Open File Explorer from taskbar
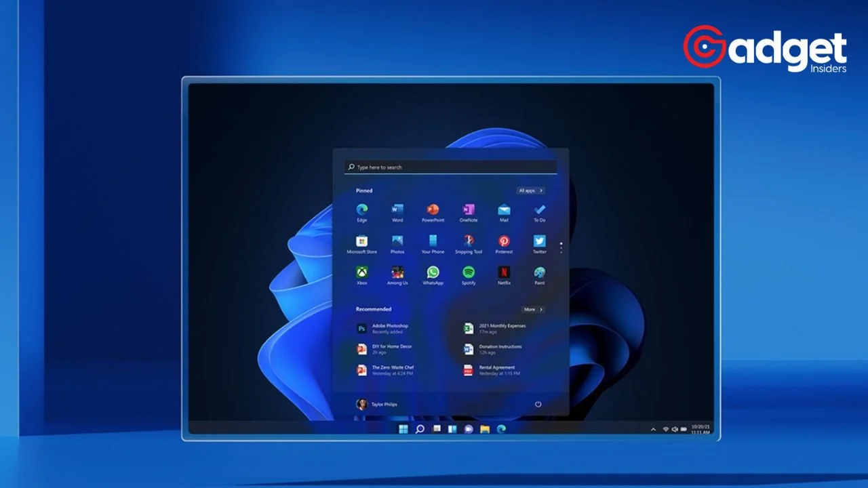Screen dimensions: 868x488 coord(485,429)
